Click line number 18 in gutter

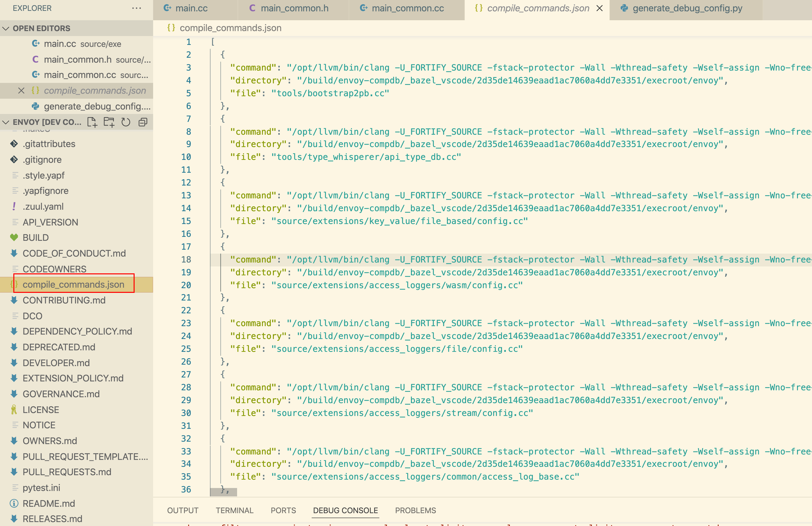[186, 259]
